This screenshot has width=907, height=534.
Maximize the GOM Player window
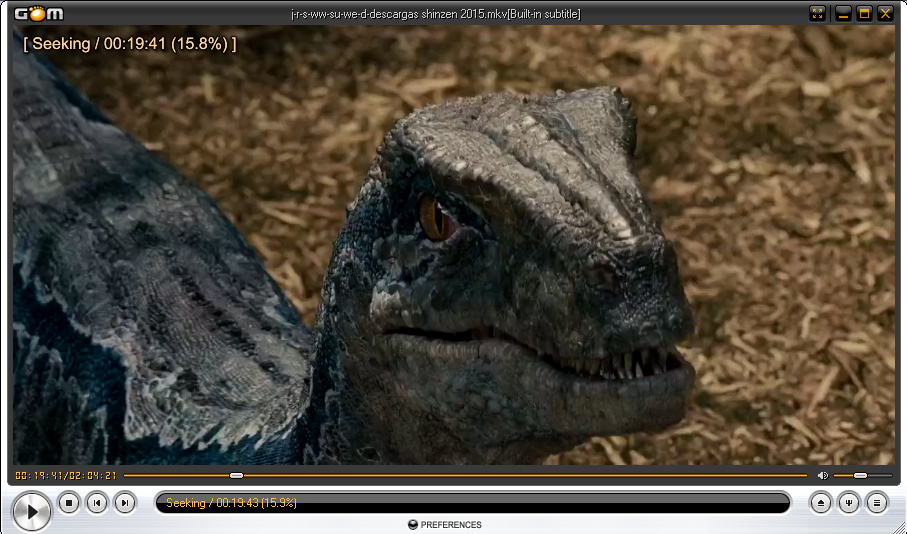coord(864,13)
